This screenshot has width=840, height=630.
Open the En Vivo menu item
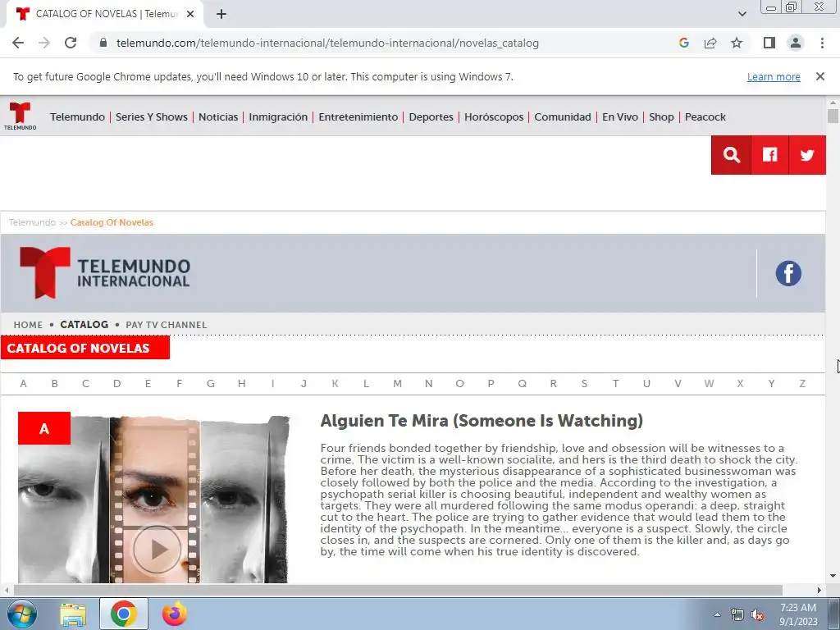[x=620, y=116]
